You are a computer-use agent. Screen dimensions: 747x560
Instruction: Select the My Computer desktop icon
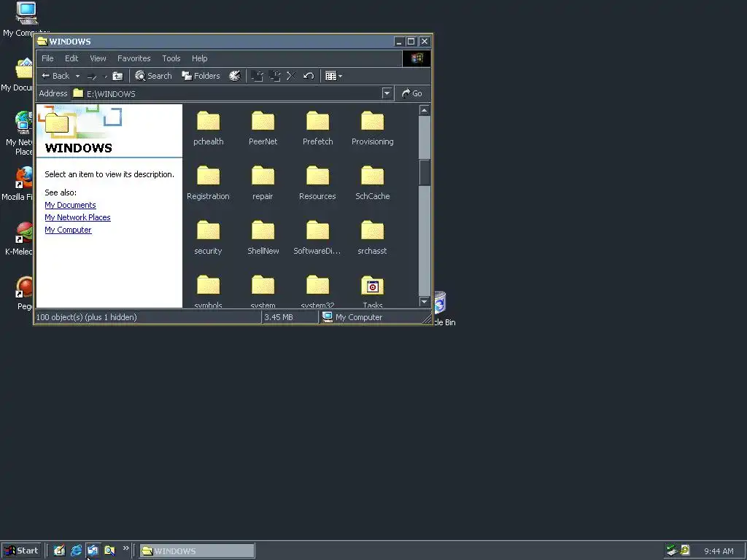coord(26,19)
